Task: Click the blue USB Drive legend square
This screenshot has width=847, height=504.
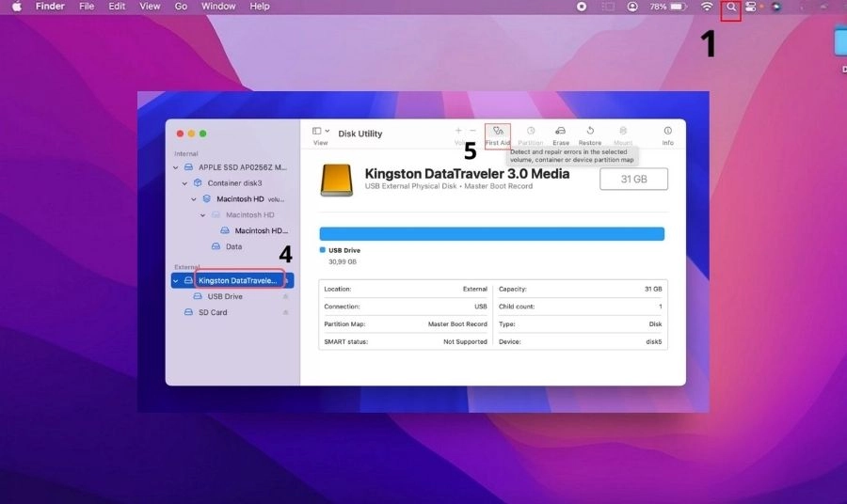Action: pos(323,250)
